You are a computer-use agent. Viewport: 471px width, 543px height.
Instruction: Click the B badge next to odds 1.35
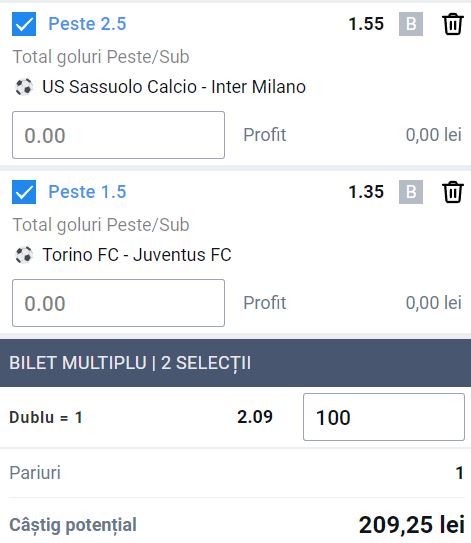tap(411, 192)
